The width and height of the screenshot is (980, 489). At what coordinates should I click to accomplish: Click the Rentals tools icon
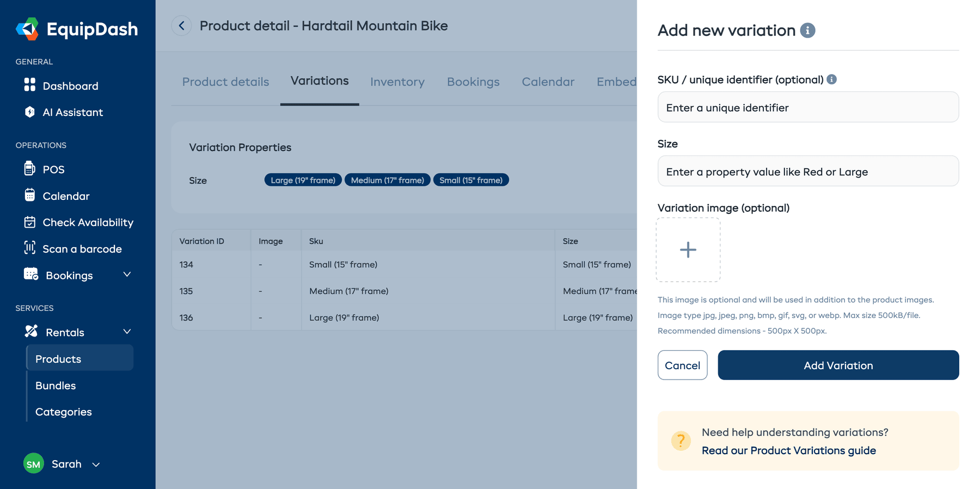coord(31,331)
